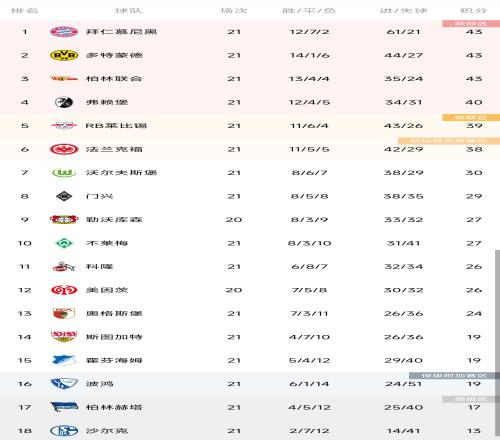Click the 排名 column header
The image size is (500, 440).
pyautogui.click(x=24, y=10)
